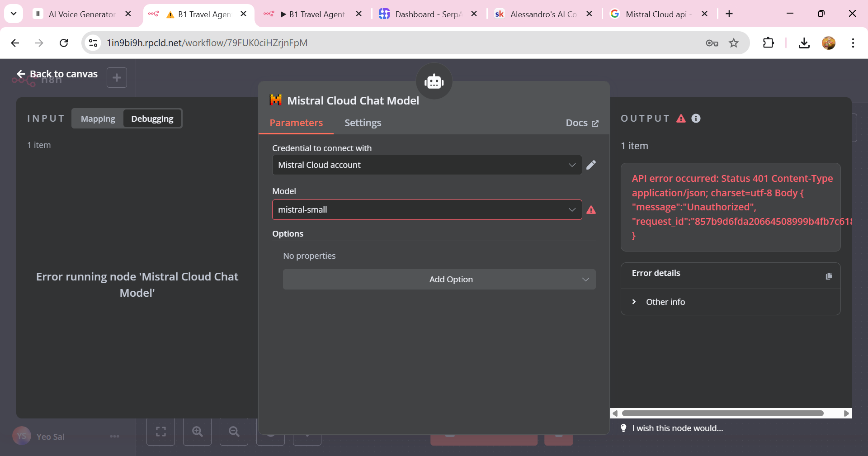The height and width of the screenshot is (456, 868).
Task: Click the red warning icon beside Model field
Action: 591,210
